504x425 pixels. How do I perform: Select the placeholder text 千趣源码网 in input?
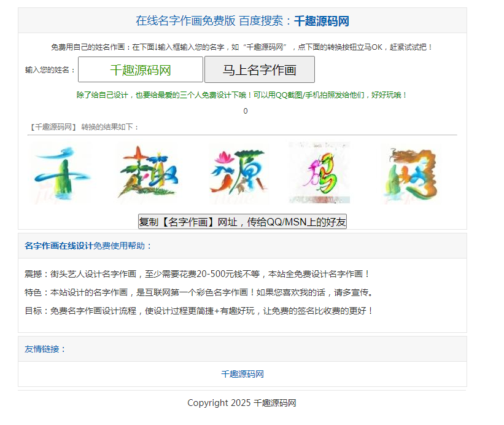pyautogui.click(x=141, y=68)
